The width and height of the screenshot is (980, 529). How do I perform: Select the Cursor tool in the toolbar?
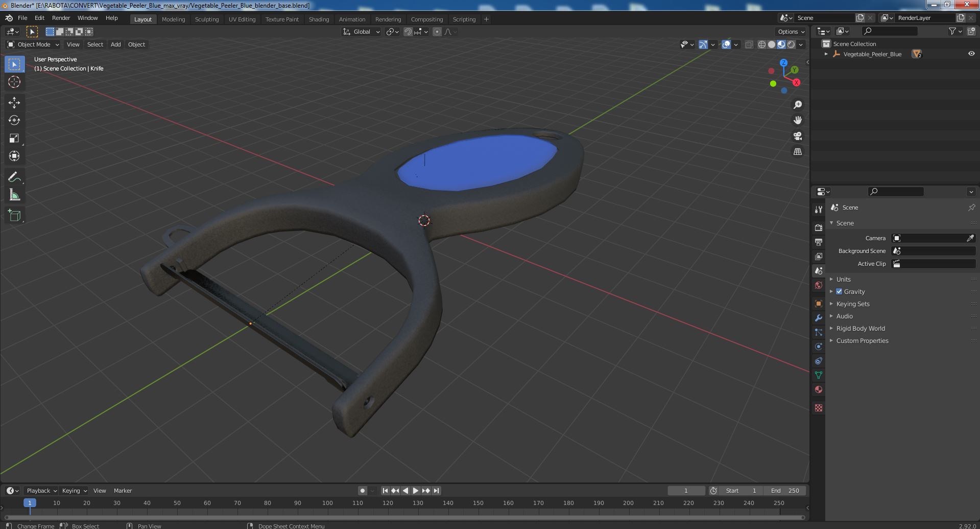pos(14,82)
